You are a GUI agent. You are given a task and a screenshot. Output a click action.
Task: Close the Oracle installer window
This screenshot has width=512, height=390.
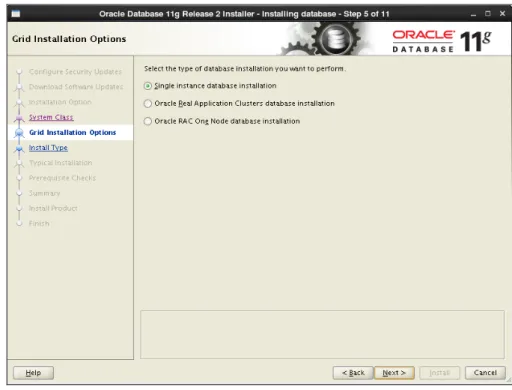pos(502,14)
